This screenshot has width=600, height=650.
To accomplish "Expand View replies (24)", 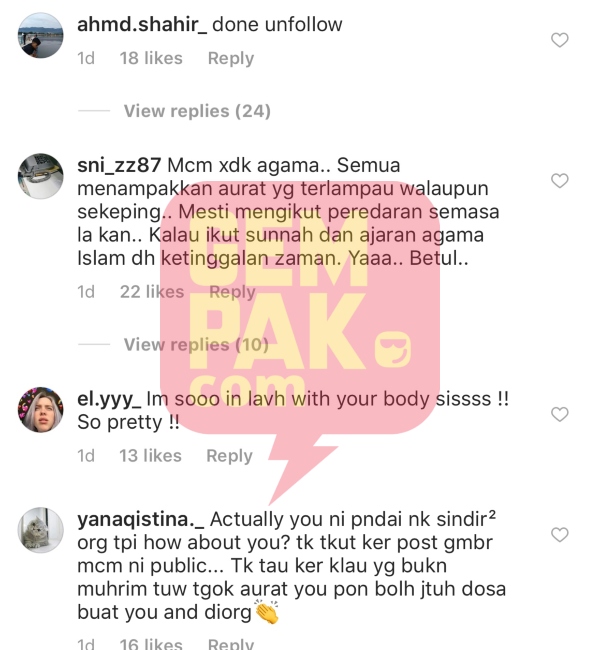I will click(x=197, y=111).
